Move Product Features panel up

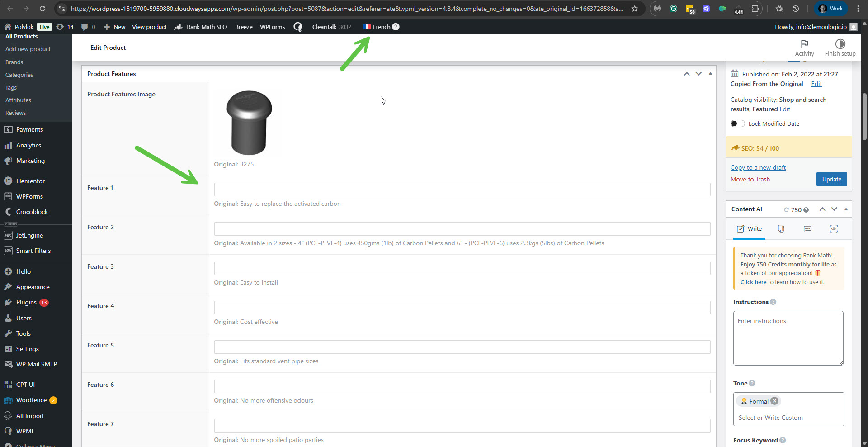click(687, 74)
